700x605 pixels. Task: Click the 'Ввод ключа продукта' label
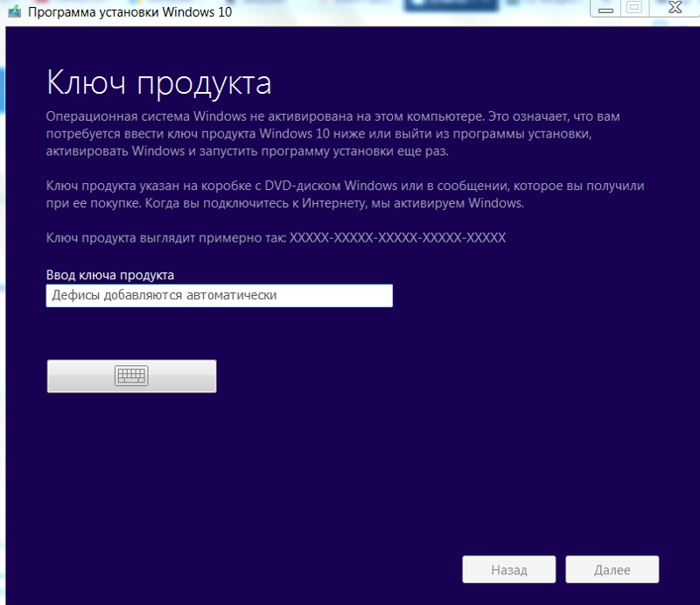110,275
